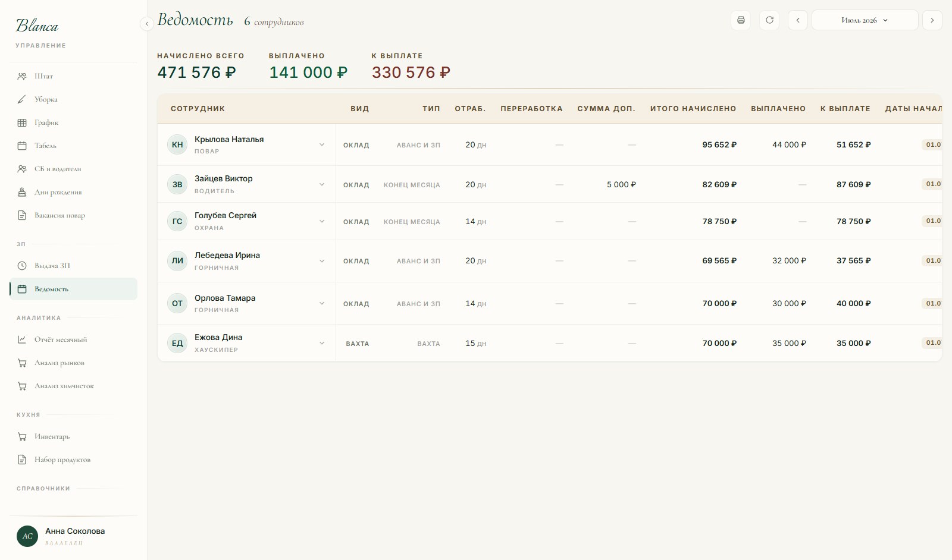This screenshot has width=952, height=560.
Task: Open Табель timesheet page
Action: click(x=73, y=146)
